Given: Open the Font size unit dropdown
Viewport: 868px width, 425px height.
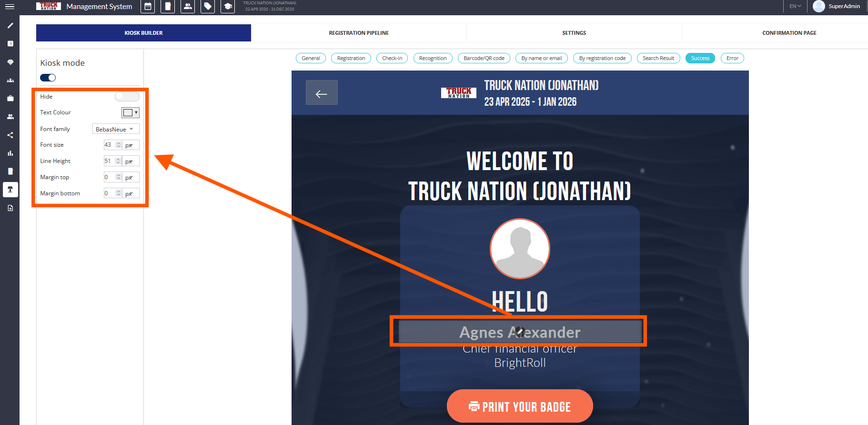Looking at the screenshot, I should pyautogui.click(x=131, y=145).
